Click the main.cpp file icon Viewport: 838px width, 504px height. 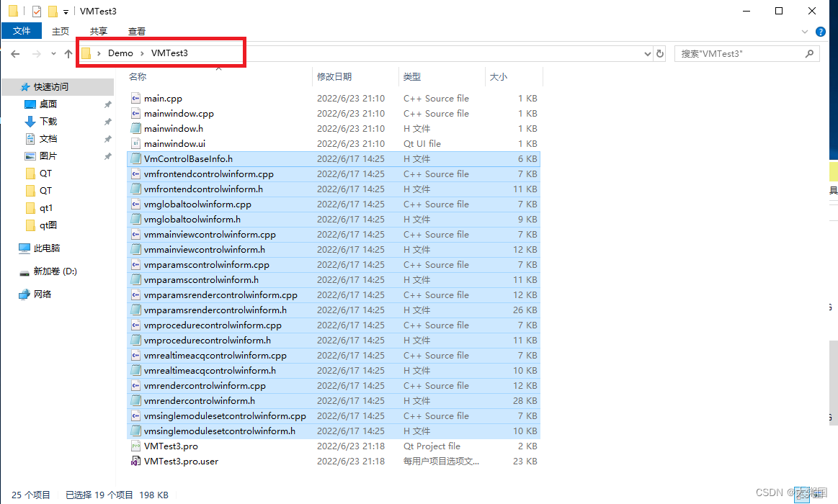tap(135, 98)
